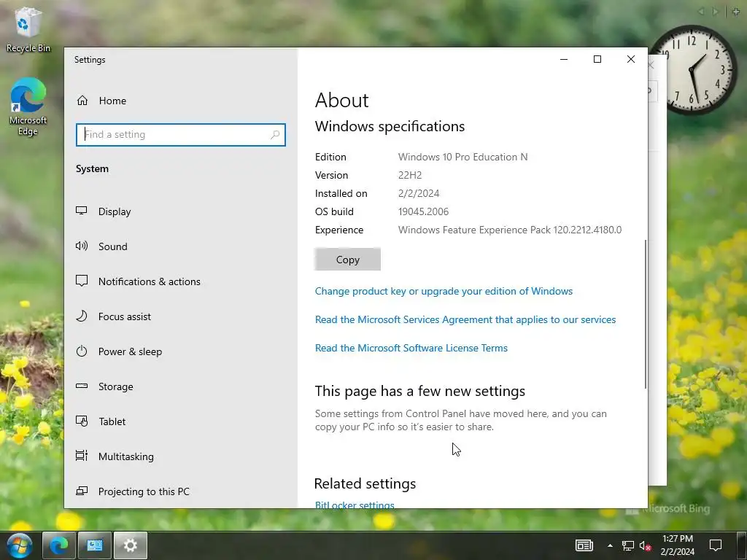Click the Installed on date 2/2/2024
This screenshot has height=560, width=747.
tap(418, 193)
